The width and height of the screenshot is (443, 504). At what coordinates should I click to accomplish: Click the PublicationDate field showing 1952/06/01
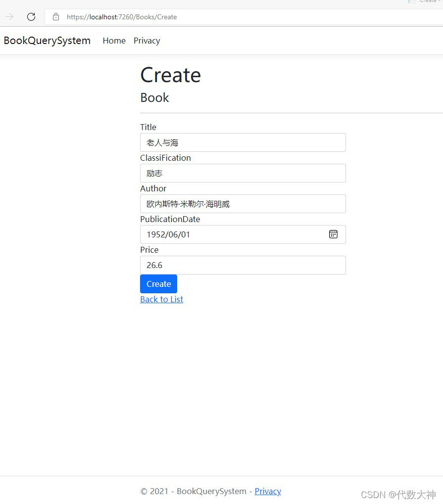coord(243,234)
